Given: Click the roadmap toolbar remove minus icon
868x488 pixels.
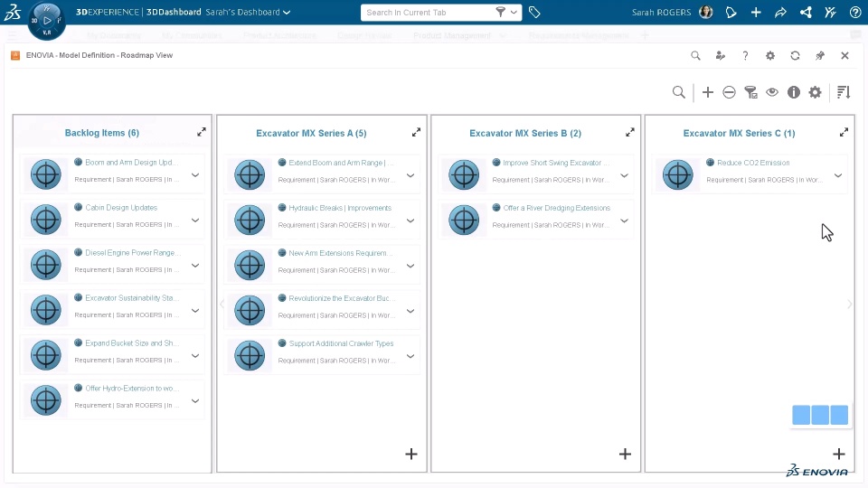Looking at the screenshot, I should click(x=729, y=92).
